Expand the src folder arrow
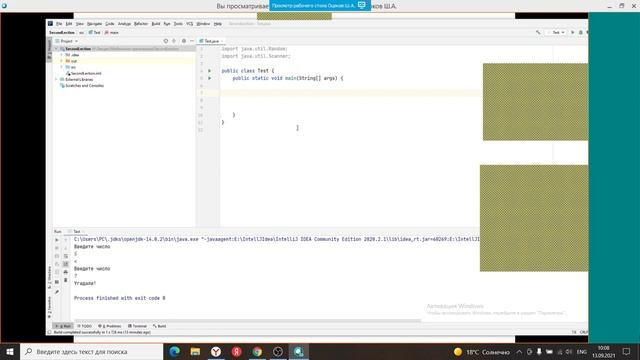This screenshot has height=360, width=640. point(62,67)
